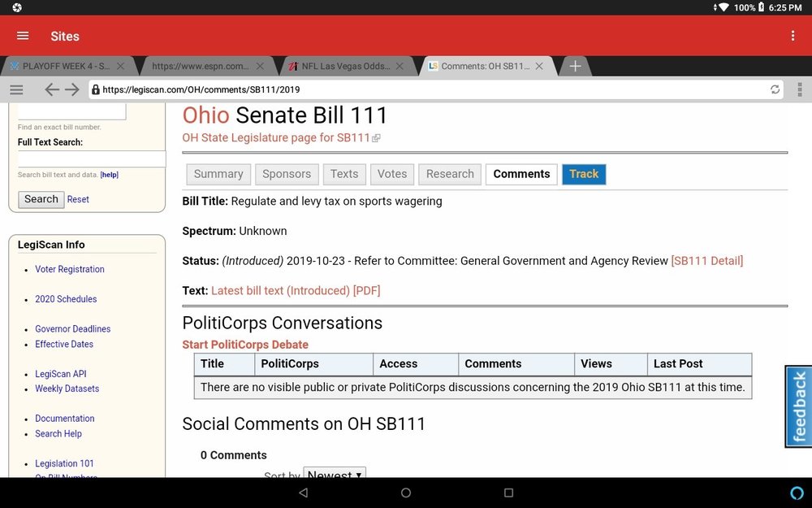812x508 pixels.
Task: Open the Governor Deadlines link
Action: point(73,329)
